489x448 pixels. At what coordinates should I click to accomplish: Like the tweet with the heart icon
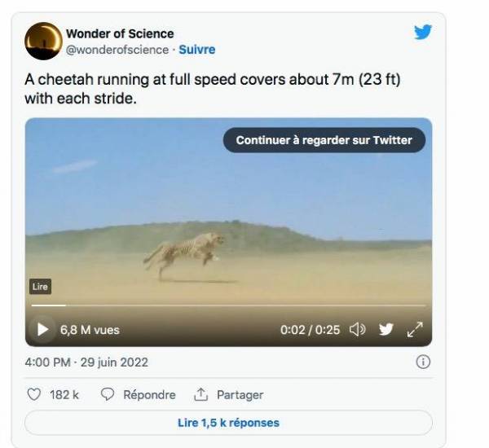tap(34, 394)
